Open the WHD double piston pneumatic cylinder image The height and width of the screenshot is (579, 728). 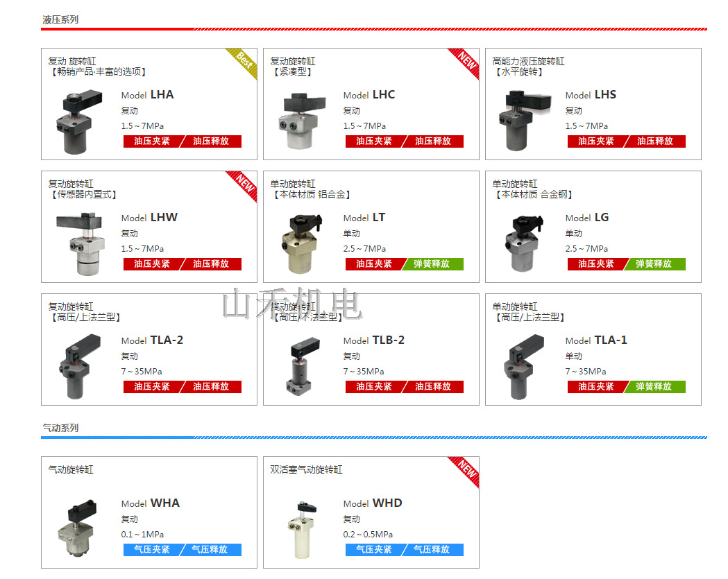(303, 530)
